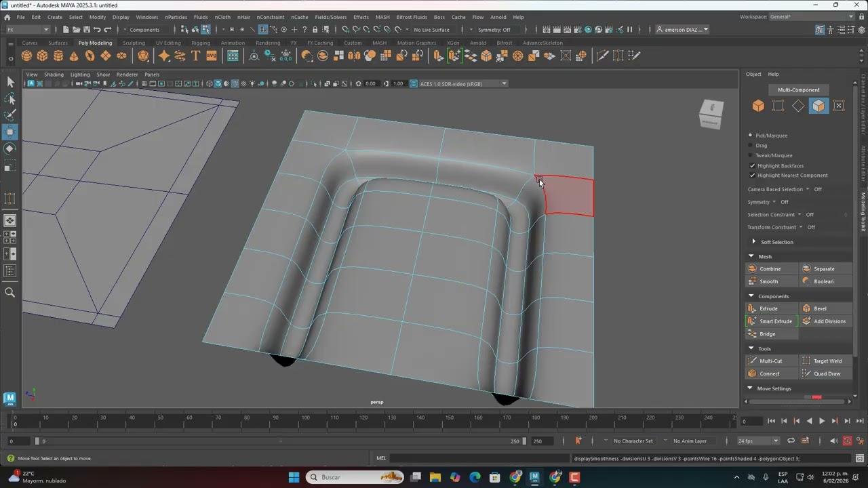Activate the Scale tool in the toolbox
This screenshot has height=488, width=868.
tap(10, 165)
